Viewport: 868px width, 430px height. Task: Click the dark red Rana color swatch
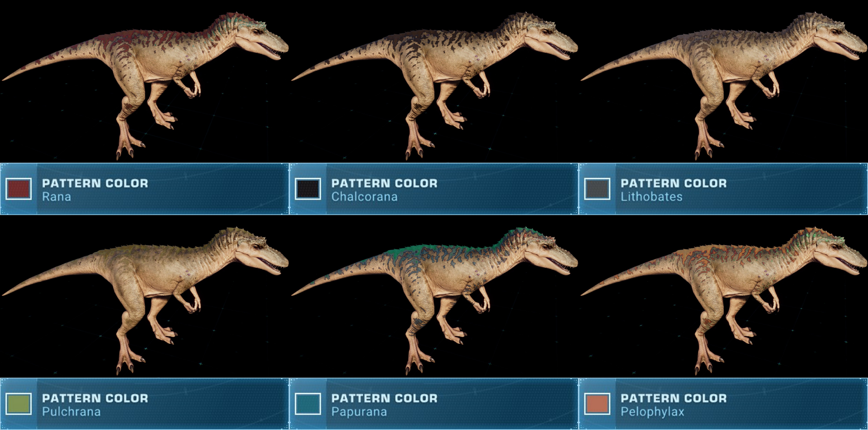(x=19, y=189)
